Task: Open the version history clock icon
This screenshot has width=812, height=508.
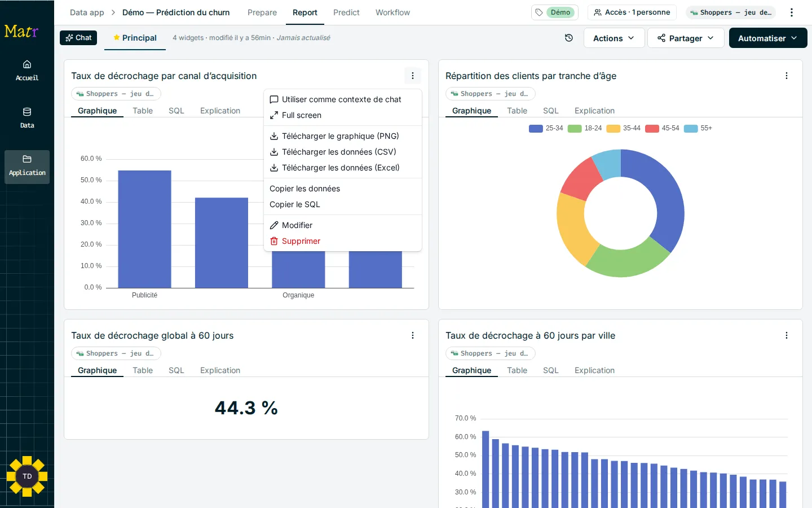Action: pos(569,38)
